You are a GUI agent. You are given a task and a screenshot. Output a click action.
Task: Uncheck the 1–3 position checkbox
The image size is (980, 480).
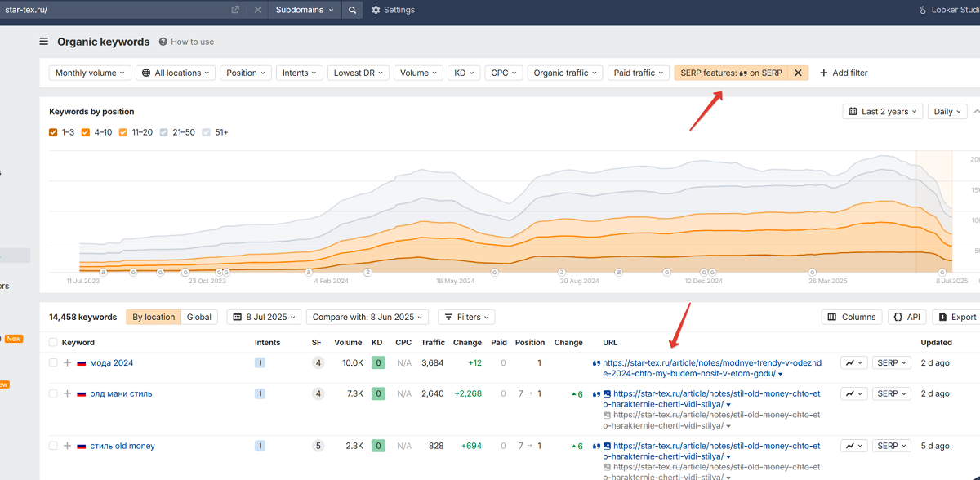tap(53, 132)
